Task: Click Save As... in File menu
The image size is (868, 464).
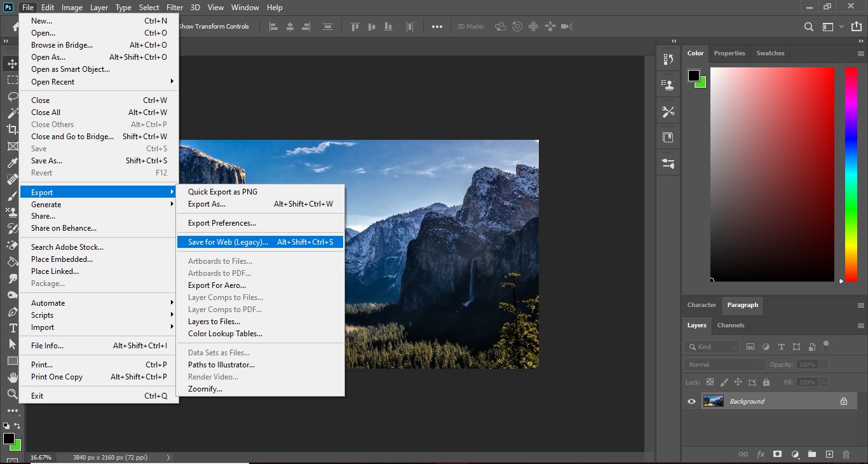Action: point(99,161)
